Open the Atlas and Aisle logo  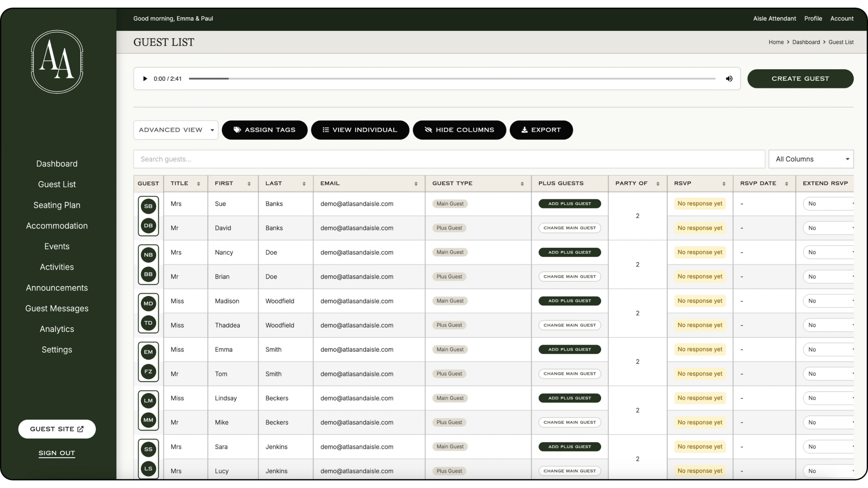pos(57,62)
